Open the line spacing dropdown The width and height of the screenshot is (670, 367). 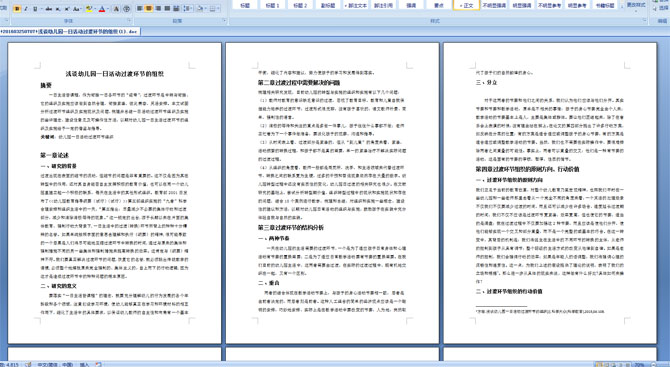click(x=188, y=9)
